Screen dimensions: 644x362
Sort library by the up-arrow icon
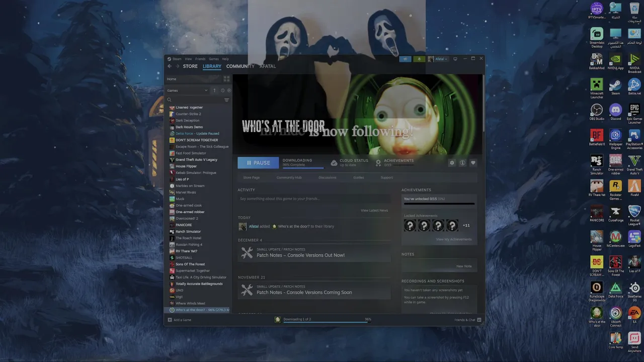[x=214, y=90]
